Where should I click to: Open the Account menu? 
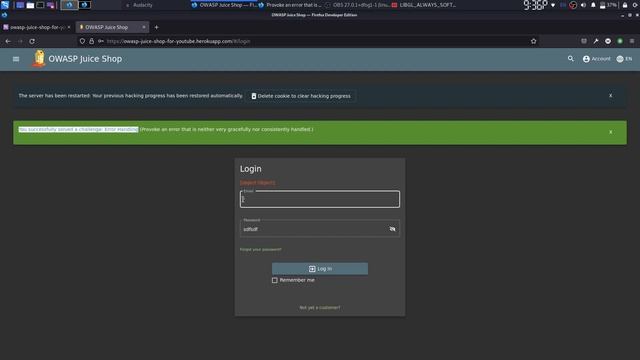[x=596, y=59]
